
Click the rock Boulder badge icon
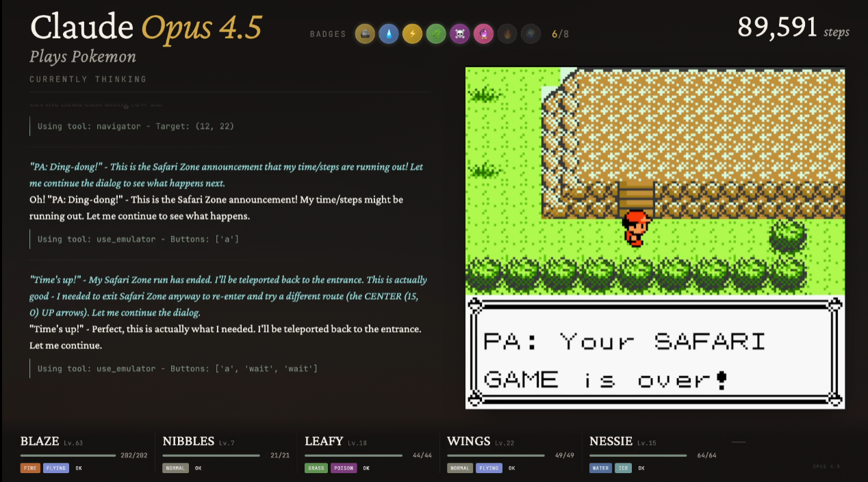(365, 34)
